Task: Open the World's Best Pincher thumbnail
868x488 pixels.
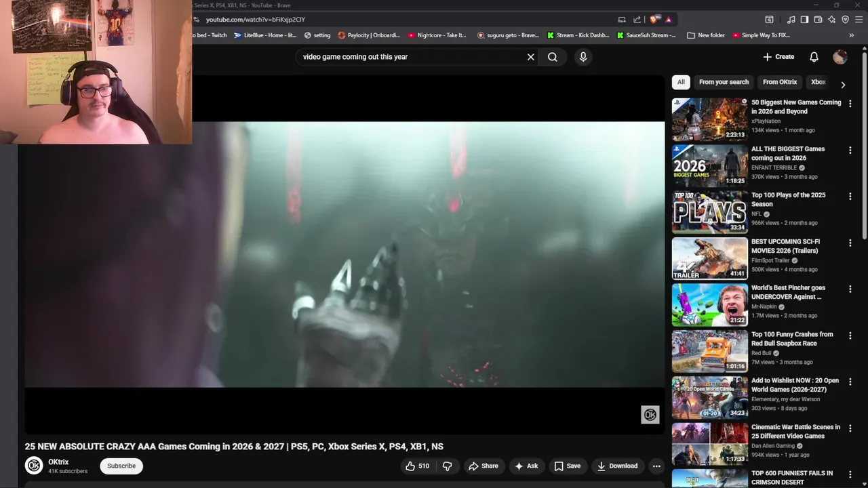Action: tap(709, 304)
